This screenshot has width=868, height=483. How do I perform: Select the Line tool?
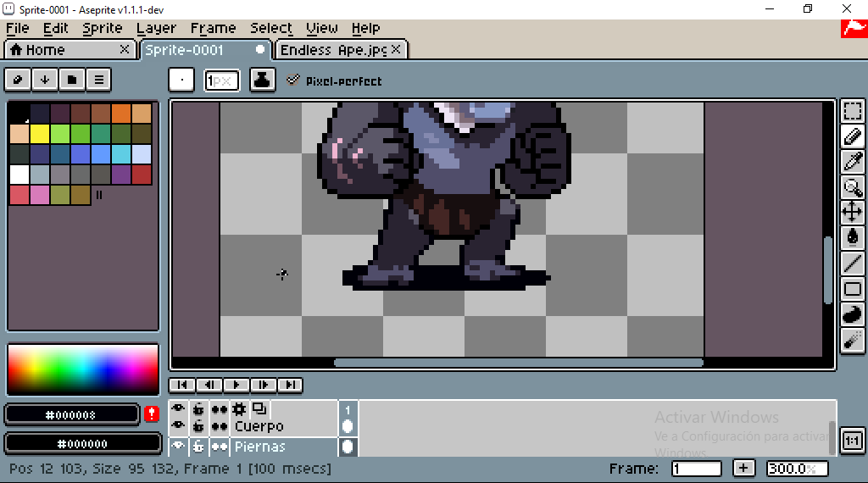click(x=853, y=264)
